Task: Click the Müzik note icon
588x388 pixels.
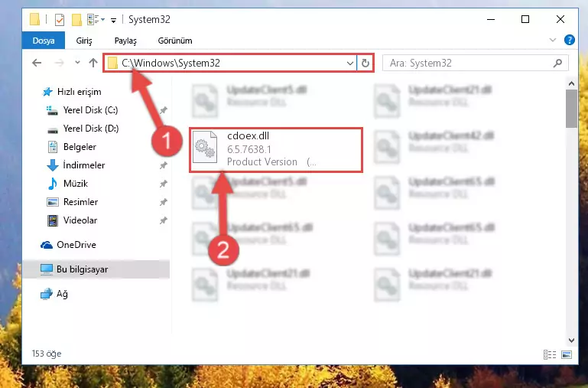Action: tap(53, 184)
